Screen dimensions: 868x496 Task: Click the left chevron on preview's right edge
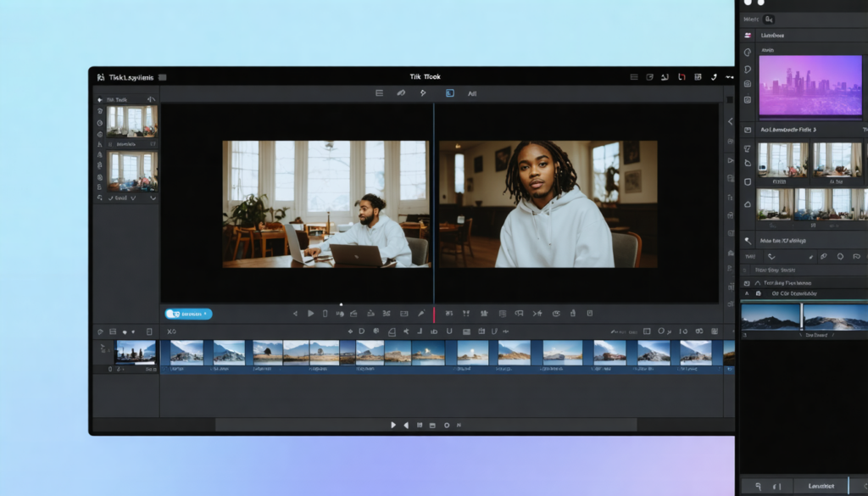click(x=729, y=122)
